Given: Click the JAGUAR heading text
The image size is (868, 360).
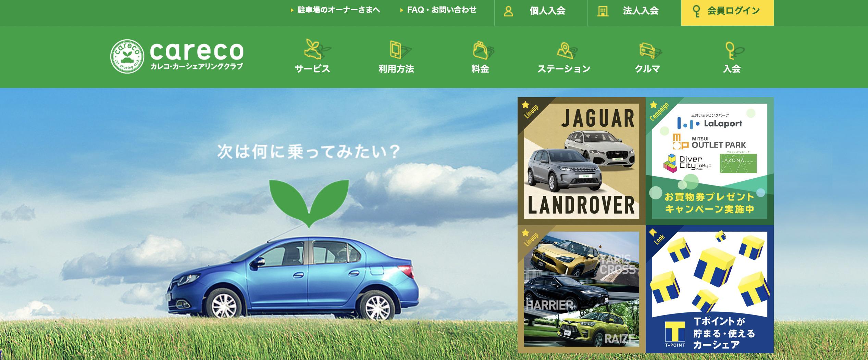Looking at the screenshot, I should [598, 118].
